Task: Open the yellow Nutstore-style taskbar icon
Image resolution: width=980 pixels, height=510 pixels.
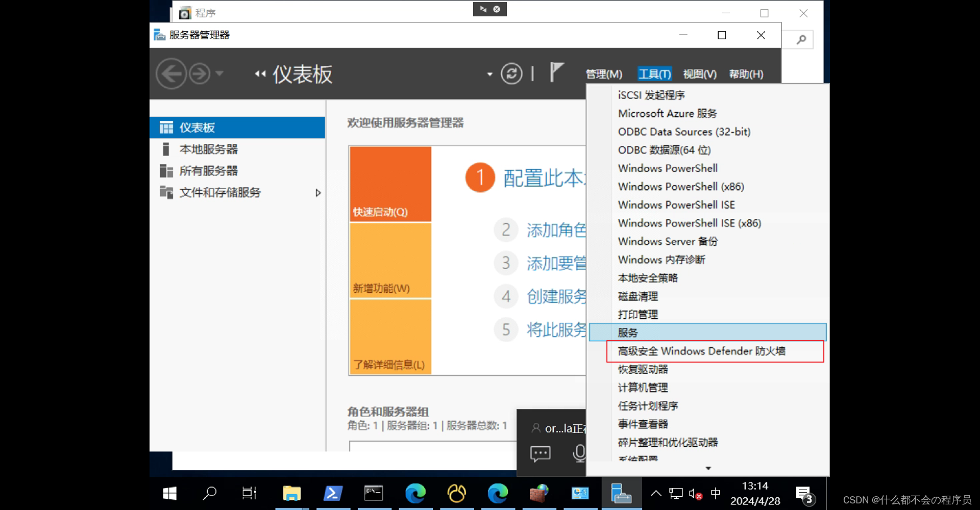Action: [x=456, y=493]
